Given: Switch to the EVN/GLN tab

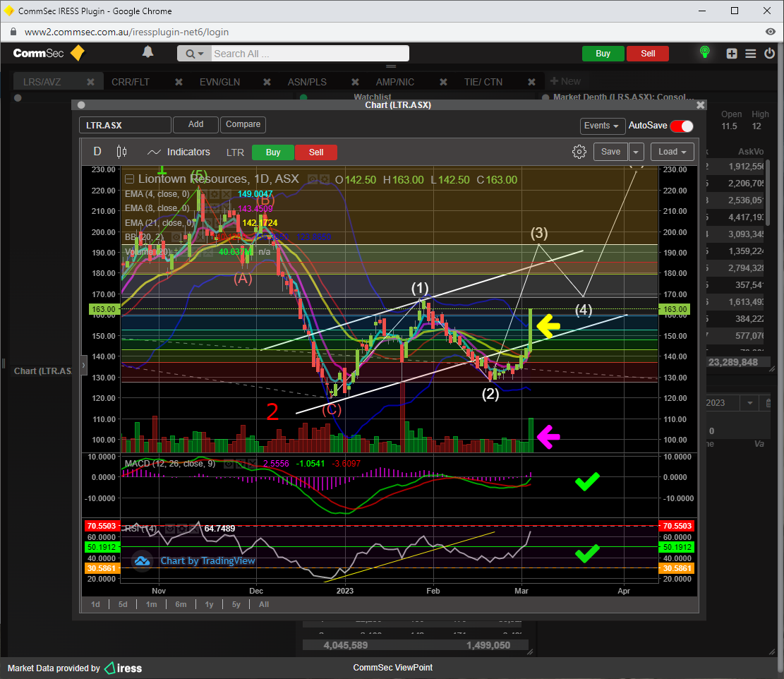Looking at the screenshot, I should (219, 82).
